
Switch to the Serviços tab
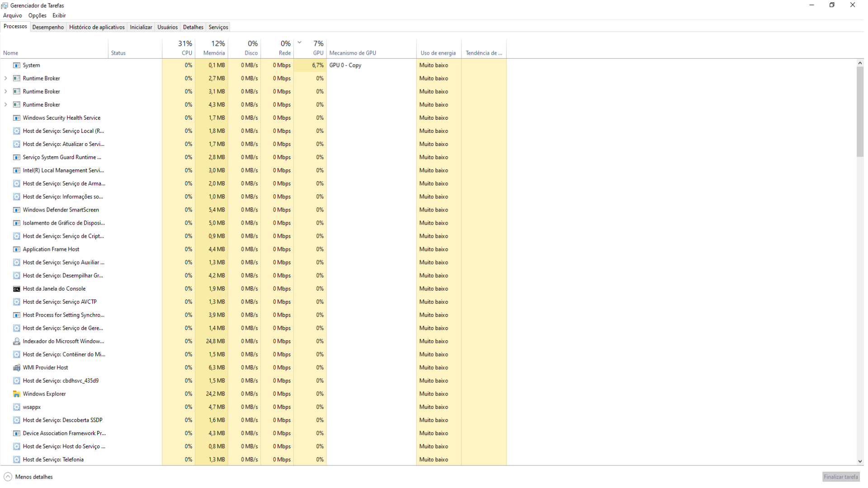[x=218, y=27]
